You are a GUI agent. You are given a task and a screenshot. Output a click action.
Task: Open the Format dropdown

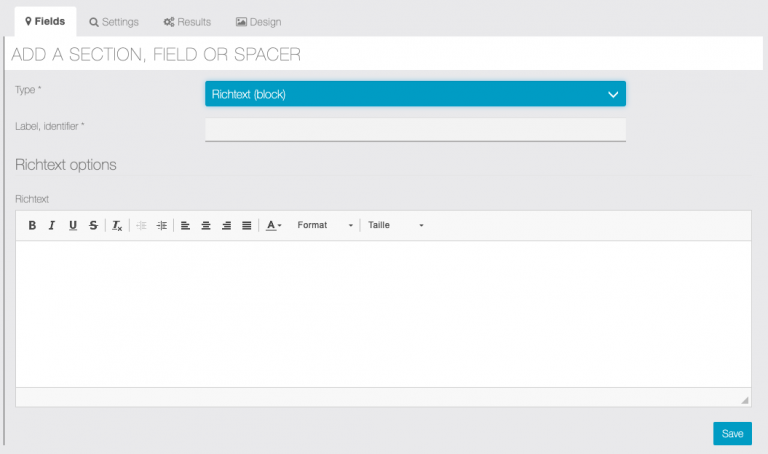point(325,226)
